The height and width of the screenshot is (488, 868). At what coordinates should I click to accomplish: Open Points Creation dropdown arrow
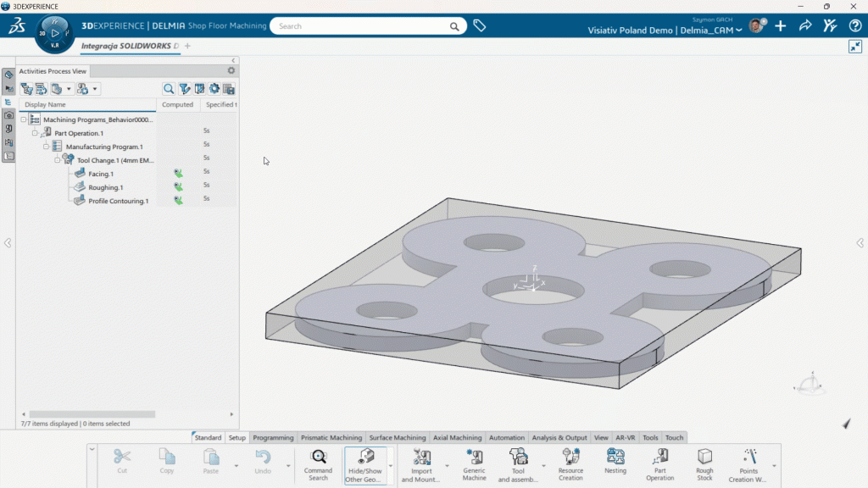(x=774, y=465)
